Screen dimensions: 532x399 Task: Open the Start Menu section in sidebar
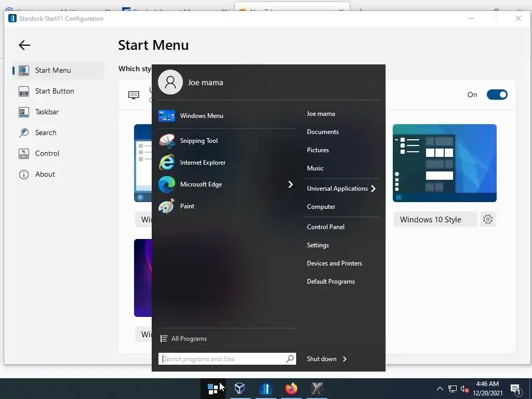58,70
